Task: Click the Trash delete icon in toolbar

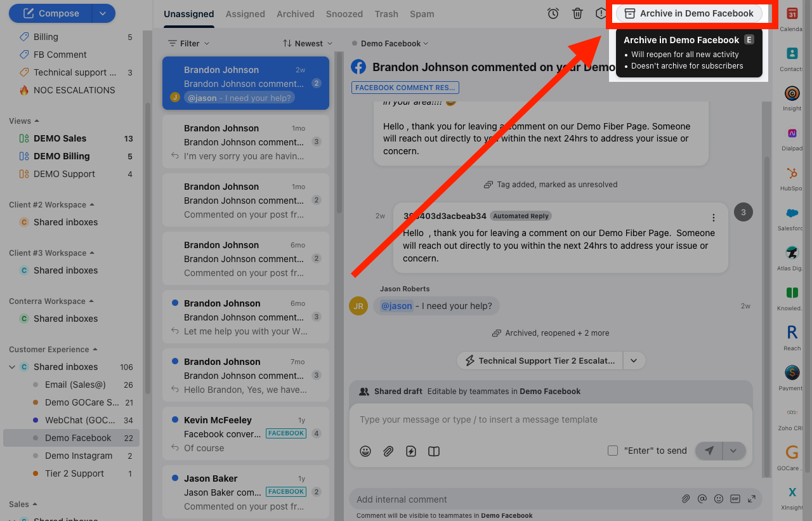Action: click(577, 13)
